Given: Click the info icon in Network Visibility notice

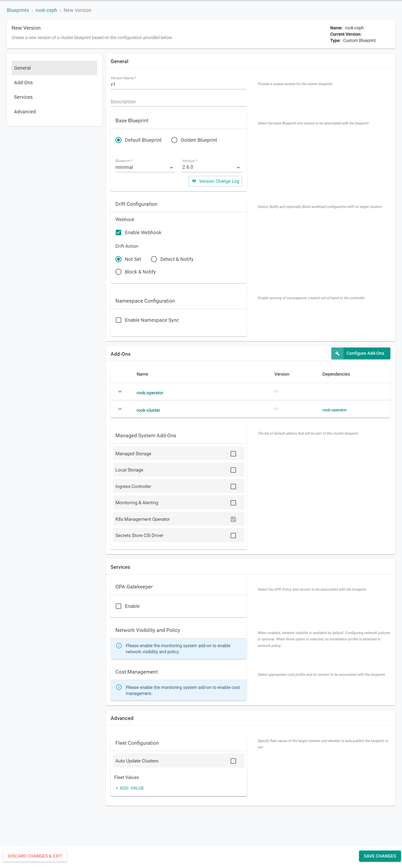Looking at the screenshot, I should [x=119, y=646].
